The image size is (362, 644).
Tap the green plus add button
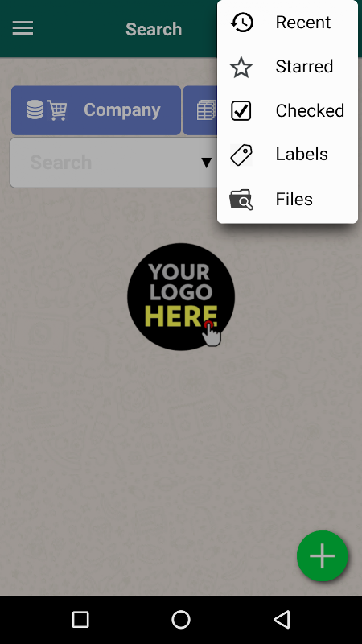tap(323, 555)
